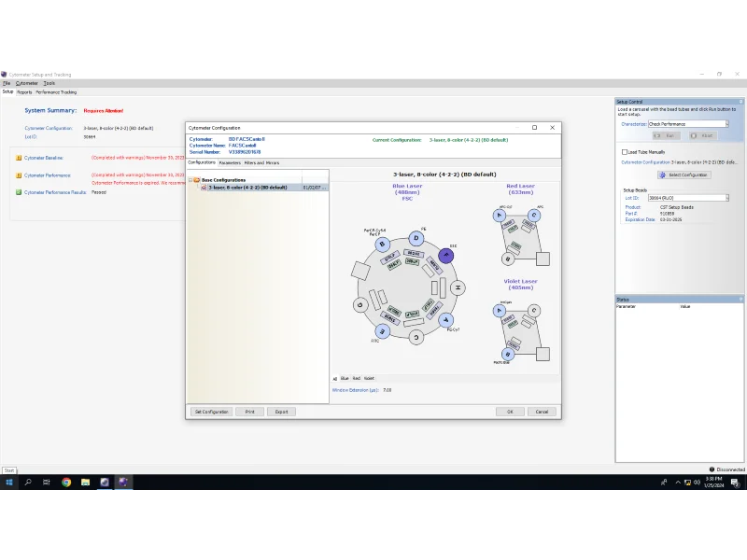Viewport: 747px width, 560px height.
Task: Click the configuration icon beside 3-laser, 8-color row
Action: click(204, 188)
